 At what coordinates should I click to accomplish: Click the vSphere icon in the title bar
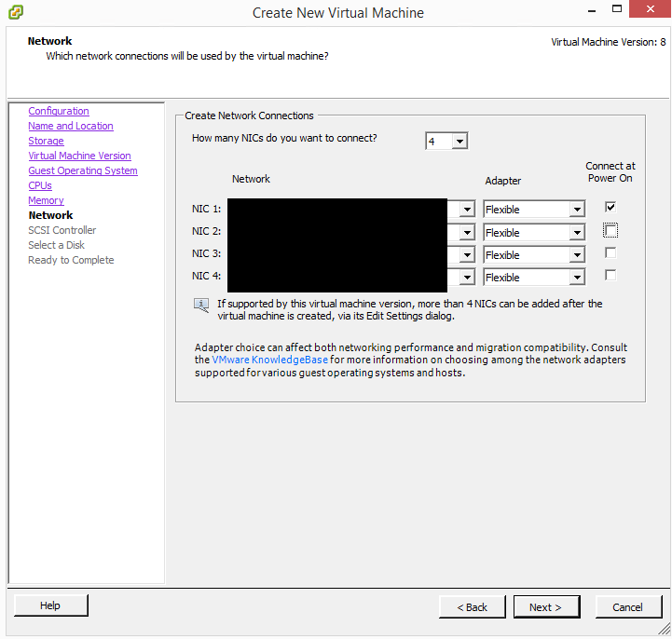coord(16,12)
